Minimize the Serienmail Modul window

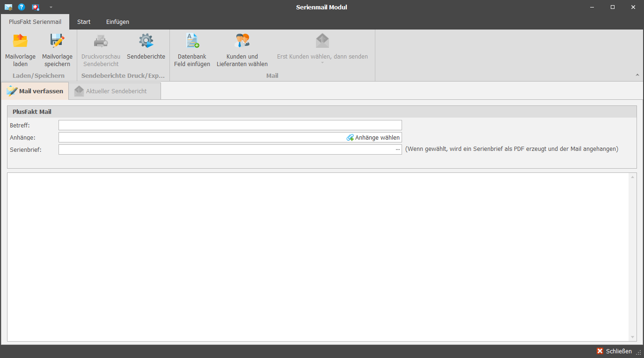pos(592,7)
